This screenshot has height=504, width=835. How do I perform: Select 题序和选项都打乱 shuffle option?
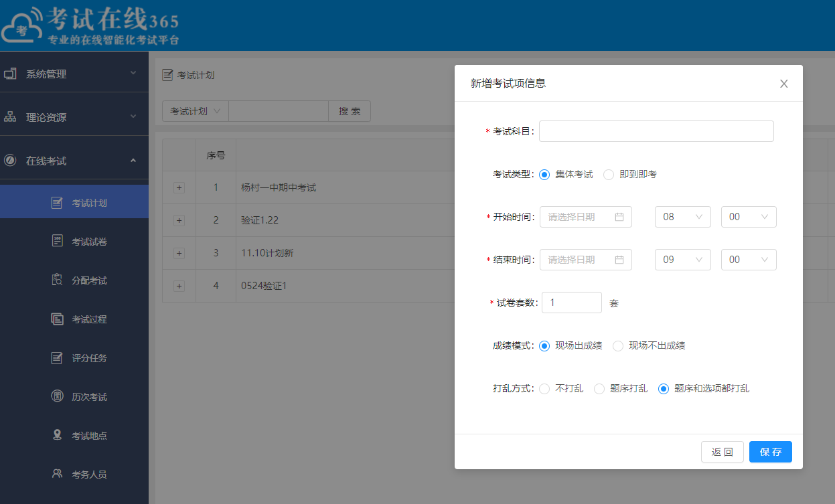click(664, 389)
